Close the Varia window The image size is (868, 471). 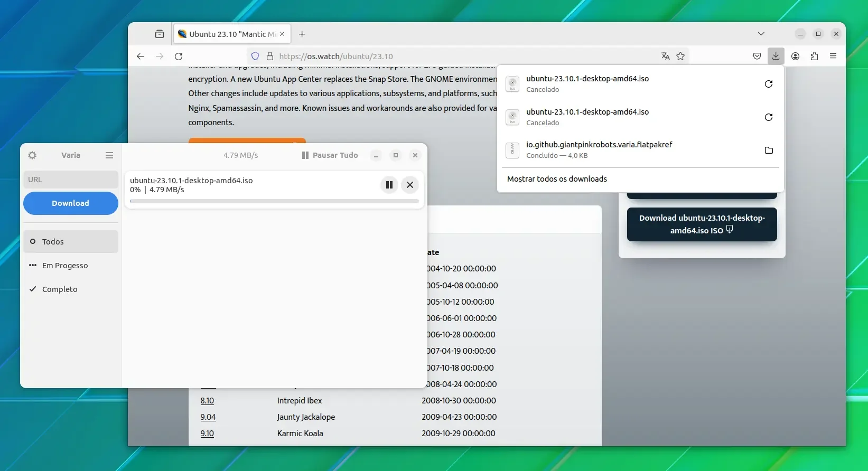[415, 155]
